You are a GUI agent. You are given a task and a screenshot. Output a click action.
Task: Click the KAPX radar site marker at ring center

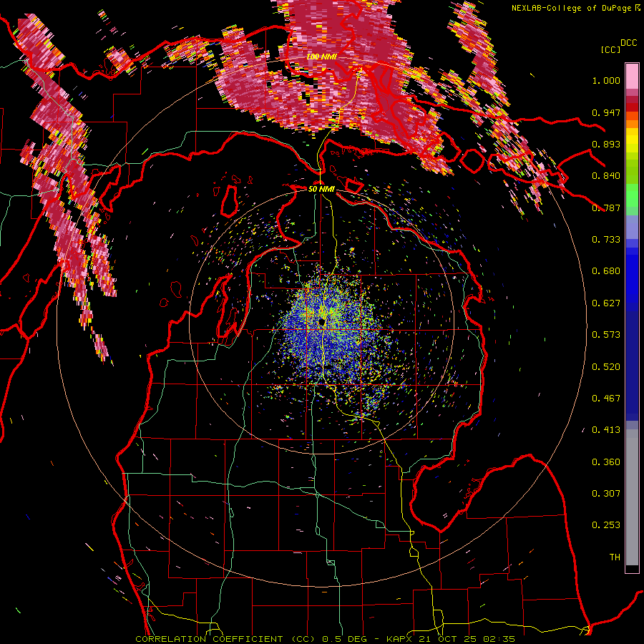(x=322, y=321)
